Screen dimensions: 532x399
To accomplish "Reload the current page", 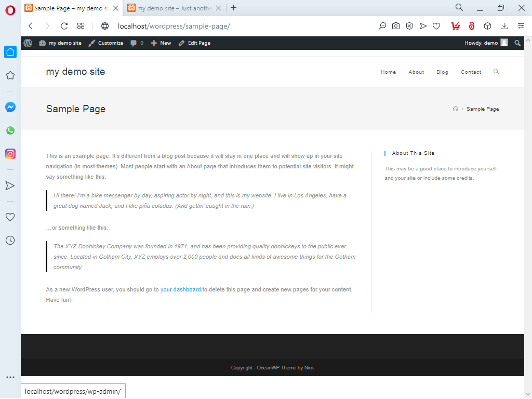I will point(64,26).
